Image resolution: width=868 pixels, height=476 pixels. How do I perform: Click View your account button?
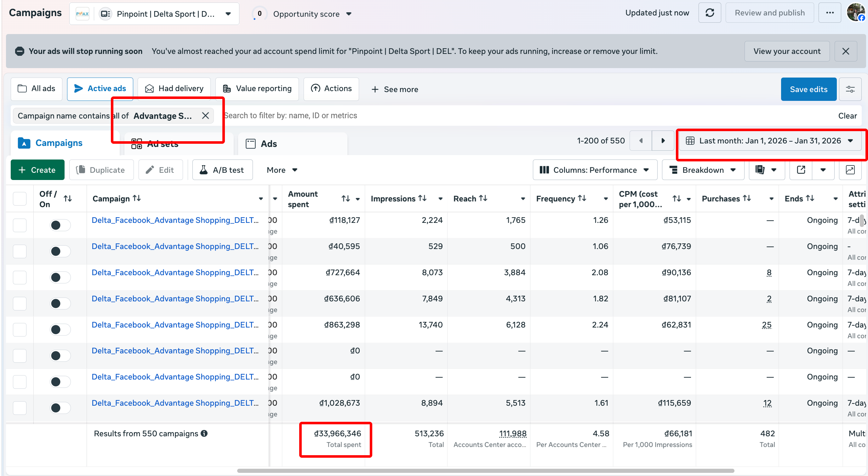click(787, 51)
